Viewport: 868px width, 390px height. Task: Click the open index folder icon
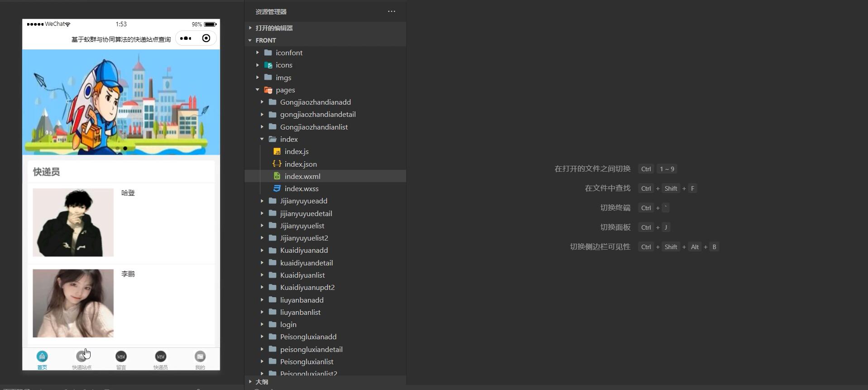(x=273, y=139)
